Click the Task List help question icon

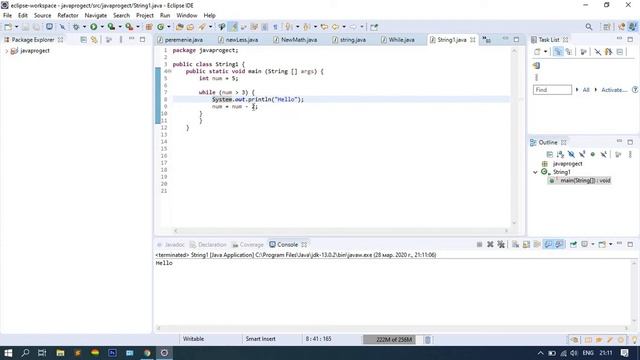coord(635,90)
